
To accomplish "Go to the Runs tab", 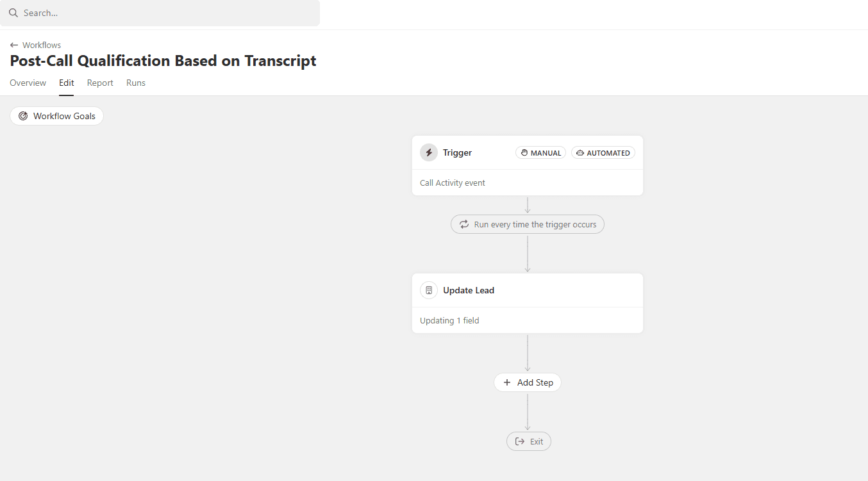I will pyautogui.click(x=136, y=83).
